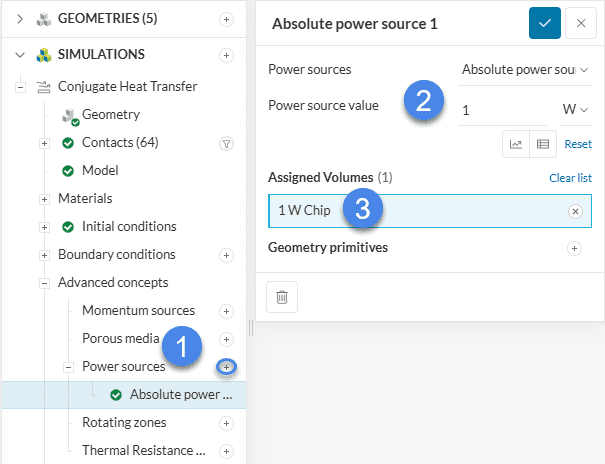Image resolution: width=605 pixels, height=464 pixels.
Task: Remove 1 W Chip from assigned volumes
Action: [x=575, y=211]
